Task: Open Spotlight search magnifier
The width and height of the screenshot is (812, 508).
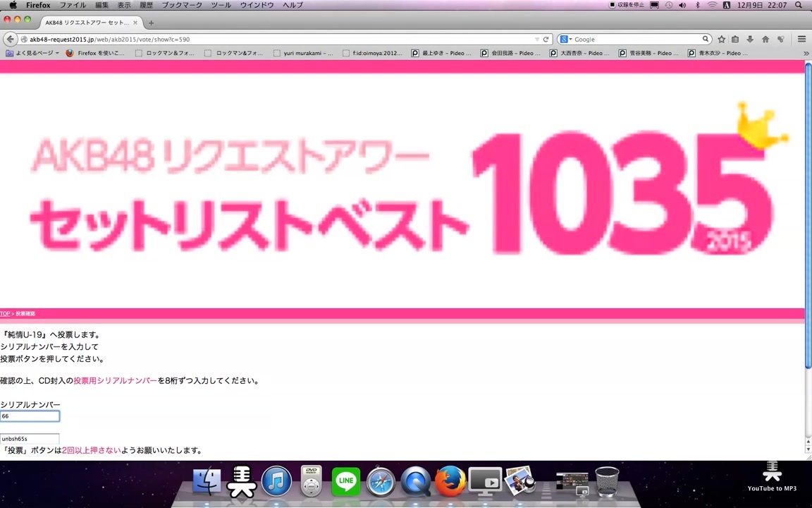Action: [798, 5]
